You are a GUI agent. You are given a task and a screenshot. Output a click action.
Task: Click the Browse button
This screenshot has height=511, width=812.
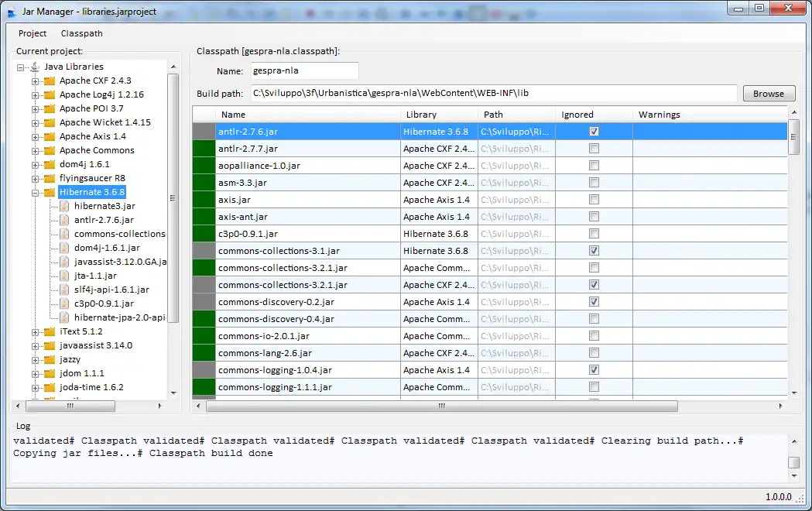tap(769, 94)
